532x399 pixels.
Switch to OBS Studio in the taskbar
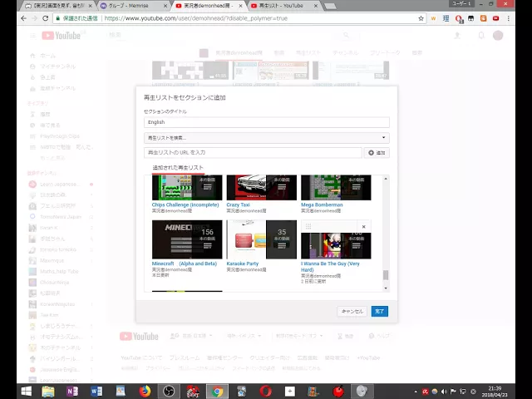click(169, 392)
